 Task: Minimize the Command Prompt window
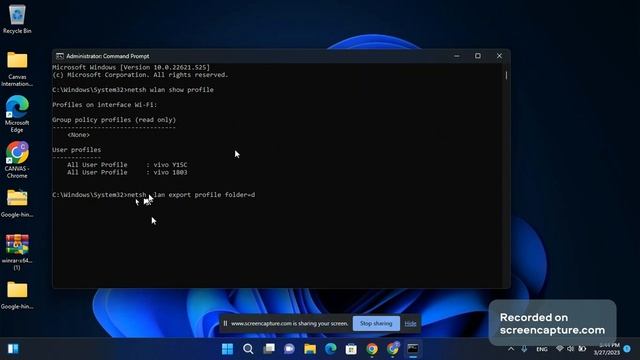456,56
